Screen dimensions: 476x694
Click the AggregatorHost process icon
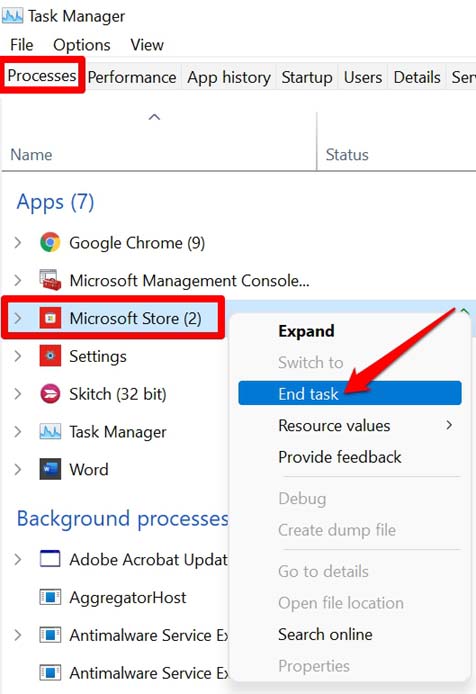point(50,597)
